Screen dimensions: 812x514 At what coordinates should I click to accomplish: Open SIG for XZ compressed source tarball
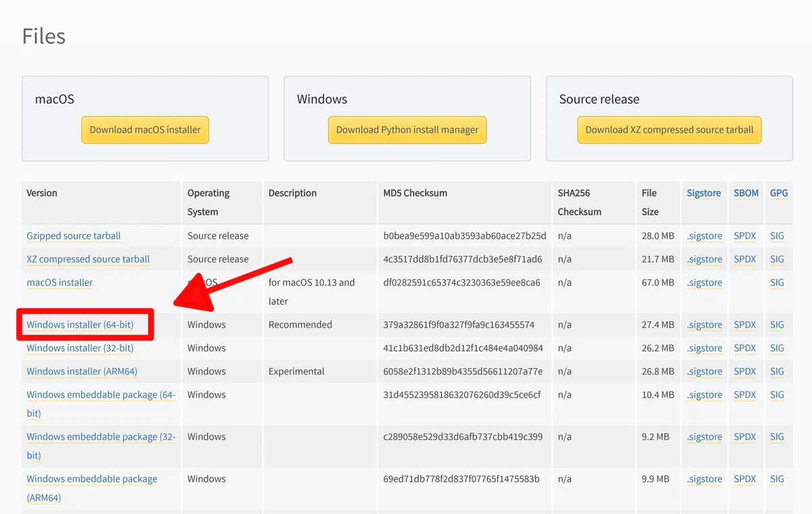777,259
